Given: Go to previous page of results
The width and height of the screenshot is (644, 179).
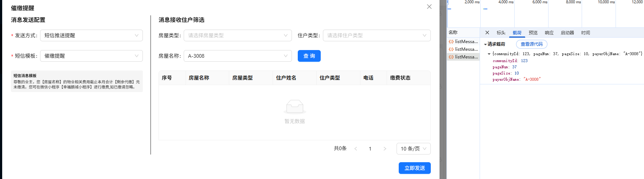Looking at the screenshot, I should click(356, 149).
